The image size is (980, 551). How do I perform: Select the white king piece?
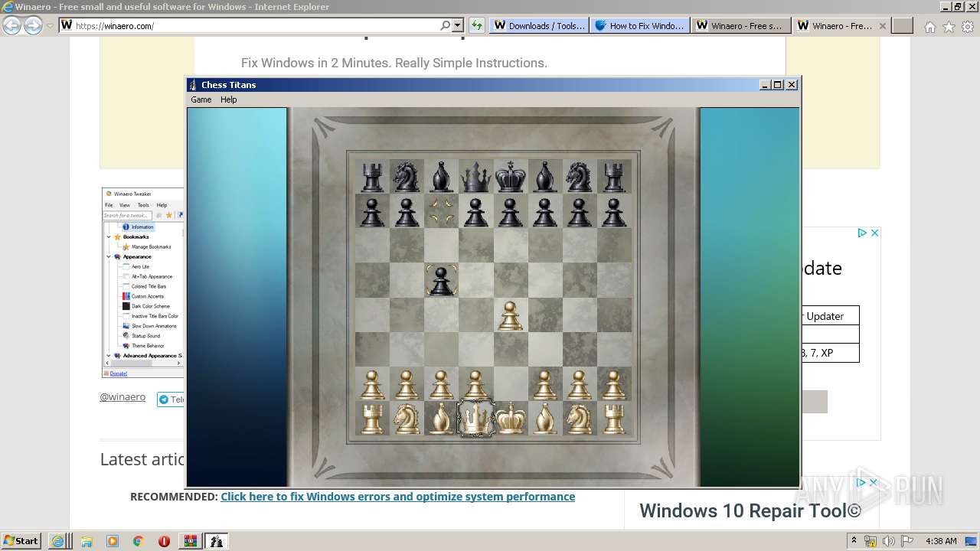(x=511, y=419)
